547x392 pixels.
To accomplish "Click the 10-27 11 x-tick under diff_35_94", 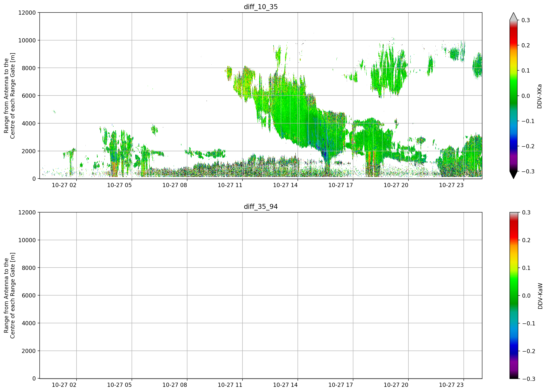I will point(230,385).
